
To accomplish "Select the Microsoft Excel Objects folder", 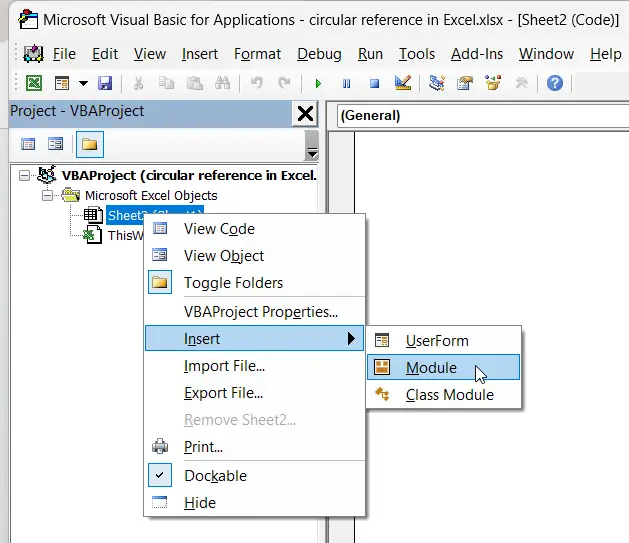I will [x=151, y=195].
